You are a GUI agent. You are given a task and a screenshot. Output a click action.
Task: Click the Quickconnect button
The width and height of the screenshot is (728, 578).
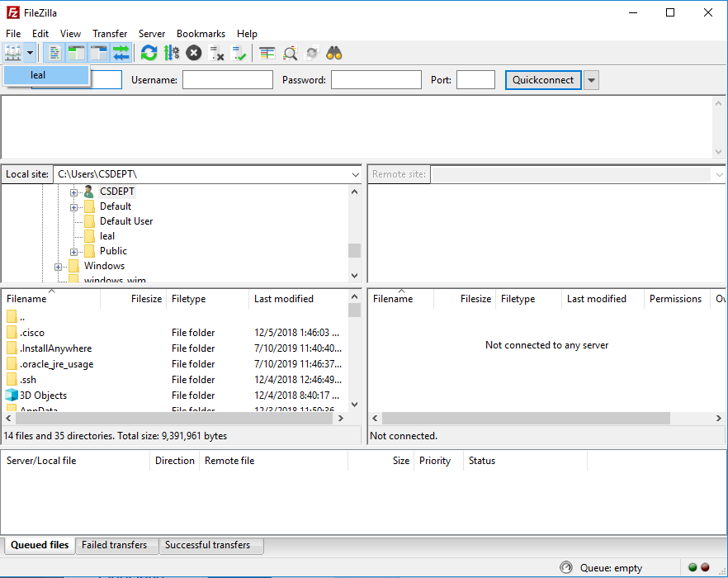click(x=543, y=80)
